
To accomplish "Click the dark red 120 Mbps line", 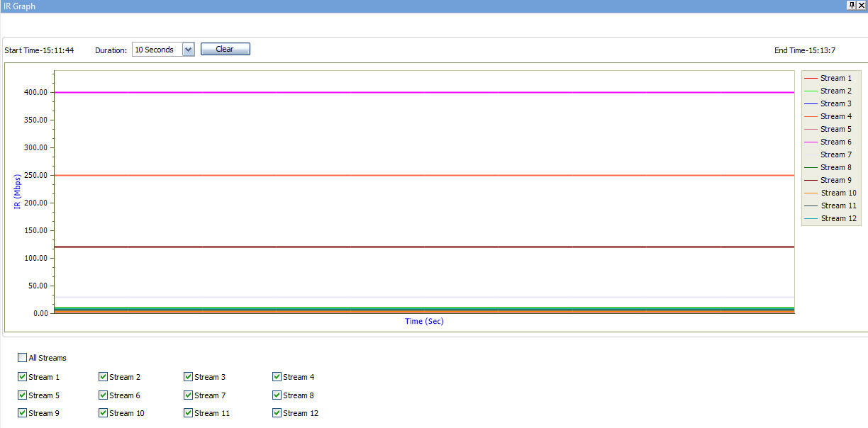I will click(x=424, y=247).
